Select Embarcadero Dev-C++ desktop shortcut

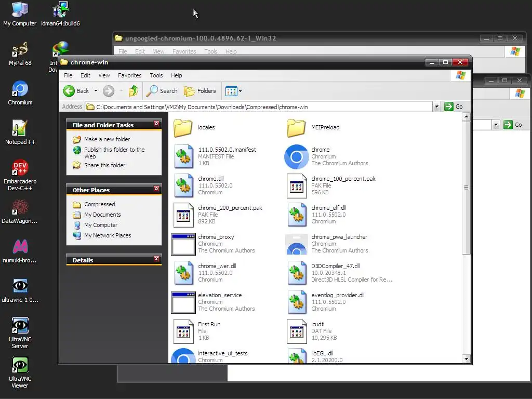(20, 175)
